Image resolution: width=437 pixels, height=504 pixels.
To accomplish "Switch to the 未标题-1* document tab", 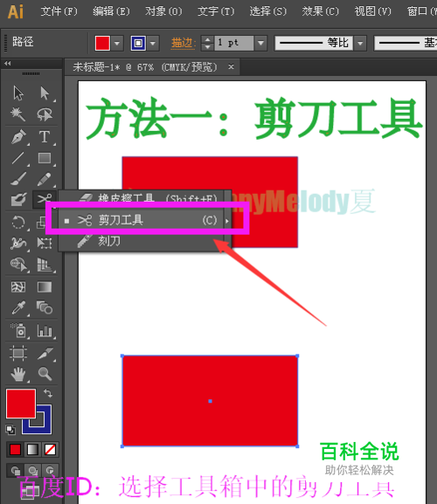I will [145, 67].
